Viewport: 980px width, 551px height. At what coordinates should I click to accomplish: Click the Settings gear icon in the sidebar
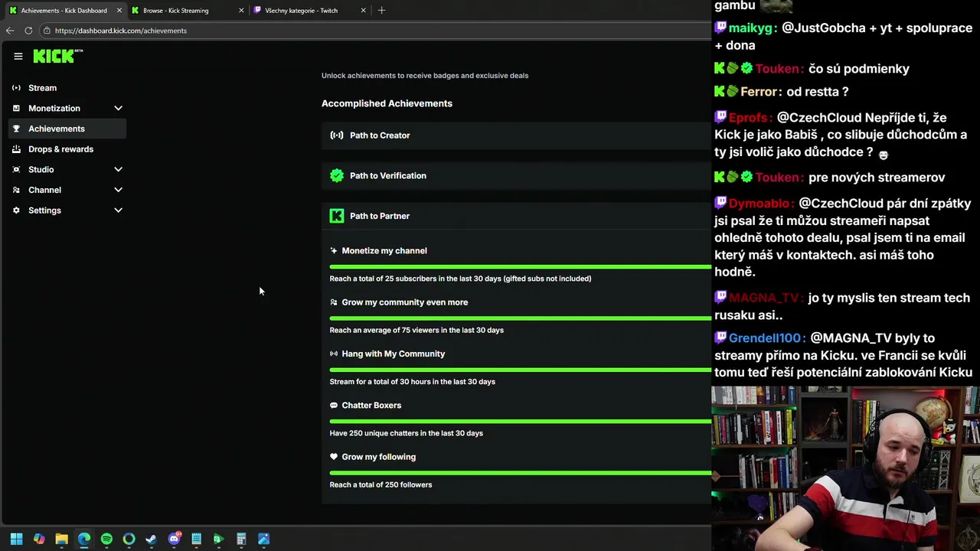click(16, 210)
